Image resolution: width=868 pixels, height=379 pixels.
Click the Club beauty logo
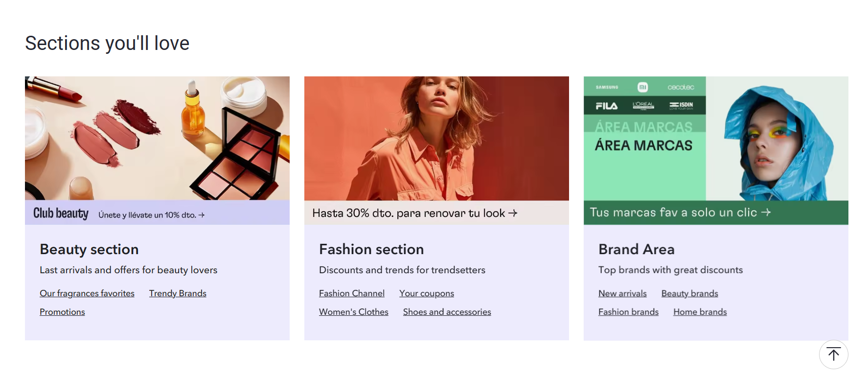click(x=61, y=213)
